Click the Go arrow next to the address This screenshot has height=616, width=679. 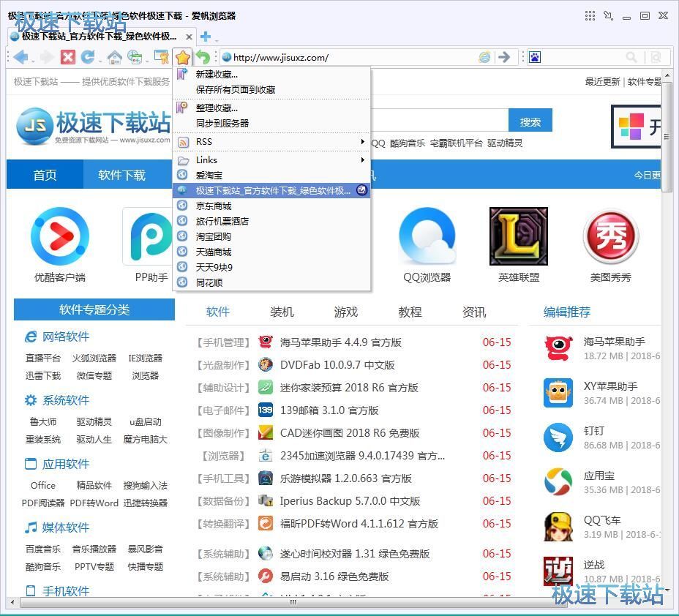(x=504, y=57)
